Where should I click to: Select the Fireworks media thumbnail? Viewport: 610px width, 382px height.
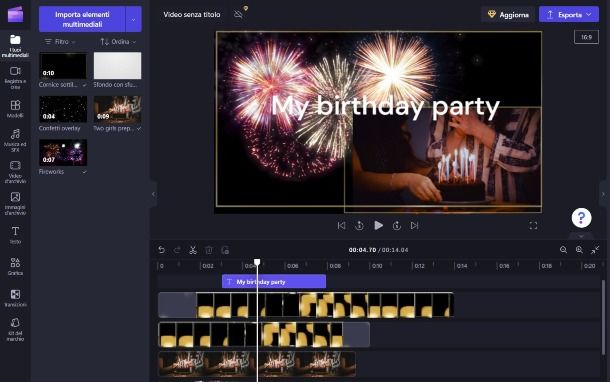[x=63, y=152]
